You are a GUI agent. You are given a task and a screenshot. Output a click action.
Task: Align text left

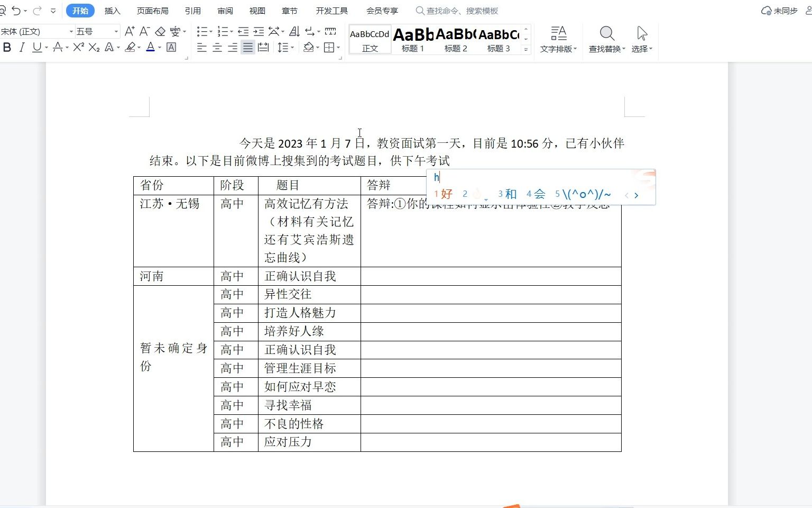201,48
